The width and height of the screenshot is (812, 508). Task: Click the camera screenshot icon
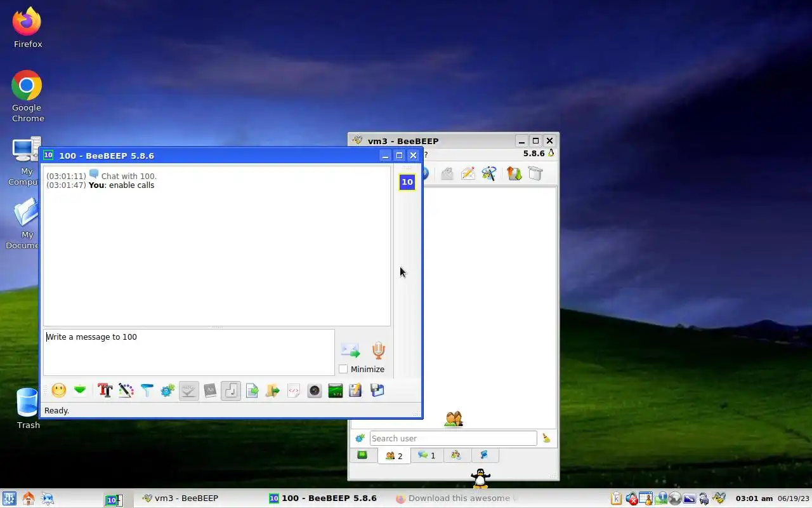tap(315, 391)
